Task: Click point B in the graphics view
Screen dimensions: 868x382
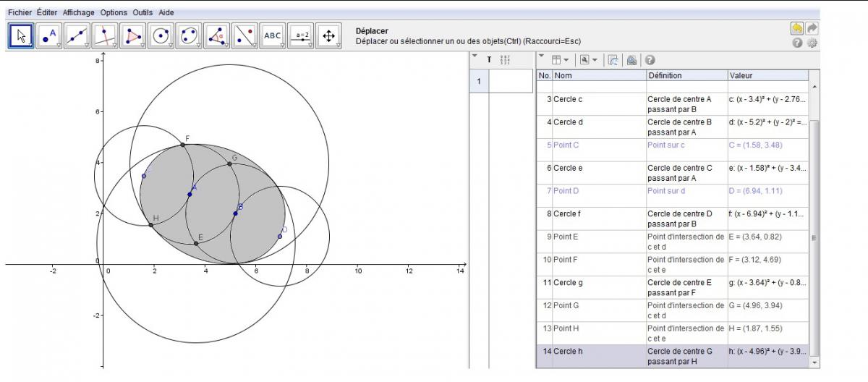Action: [236, 213]
